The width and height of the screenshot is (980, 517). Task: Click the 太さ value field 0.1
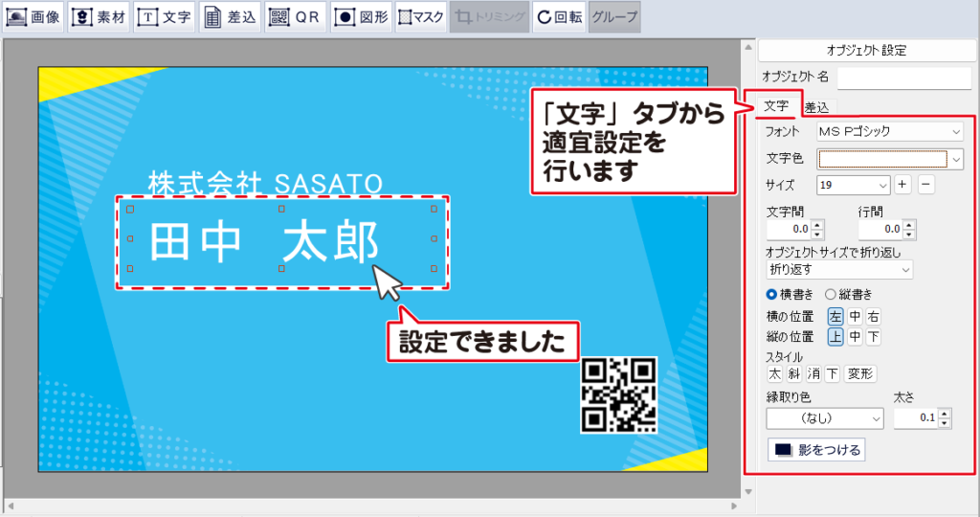point(916,417)
